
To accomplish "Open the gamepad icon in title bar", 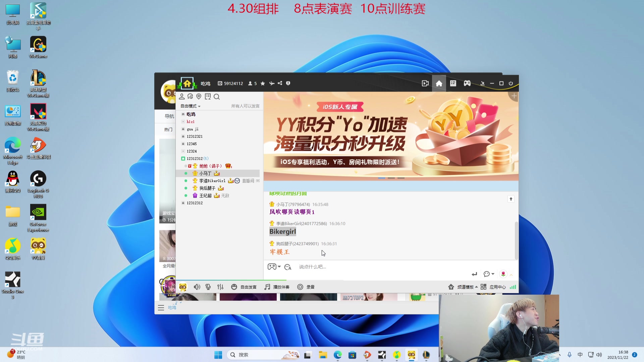I will (467, 83).
